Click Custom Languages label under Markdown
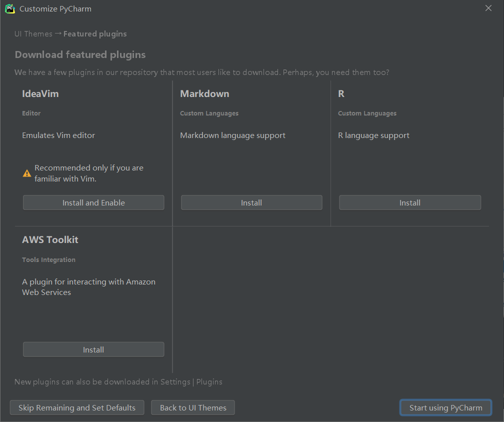The width and height of the screenshot is (504, 422). (209, 113)
